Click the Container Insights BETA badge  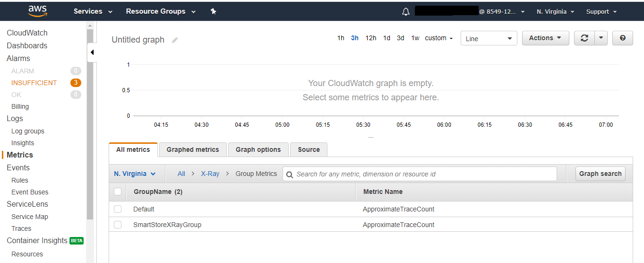click(x=77, y=240)
